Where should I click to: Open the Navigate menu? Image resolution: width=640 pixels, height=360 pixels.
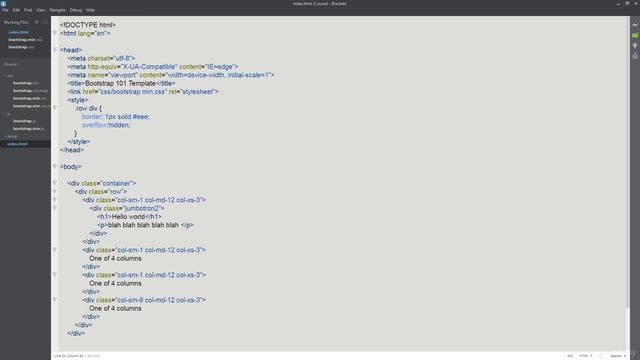(x=57, y=10)
